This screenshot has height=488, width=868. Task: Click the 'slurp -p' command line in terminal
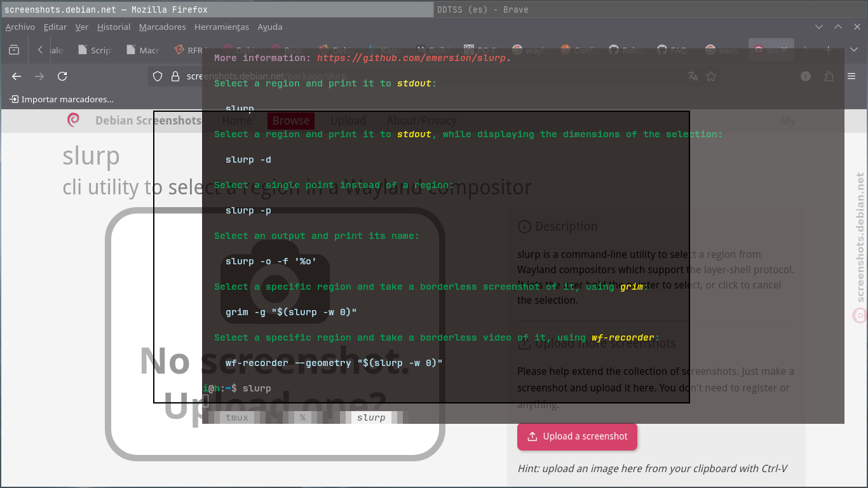[248, 210]
